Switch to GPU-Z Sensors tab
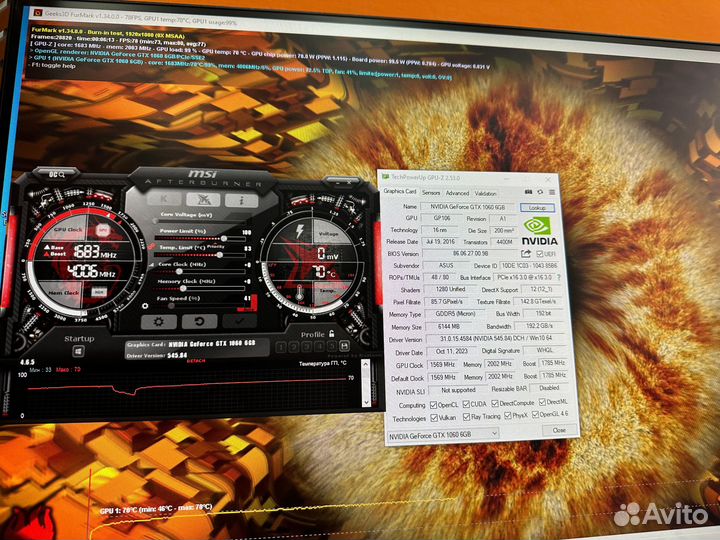This screenshot has height=540, width=720. pyautogui.click(x=431, y=193)
